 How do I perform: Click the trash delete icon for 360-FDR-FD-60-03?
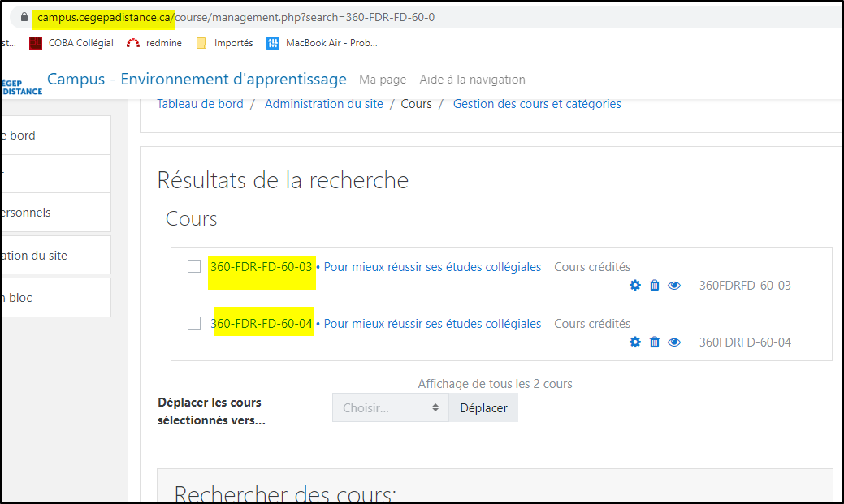point(655,286)
